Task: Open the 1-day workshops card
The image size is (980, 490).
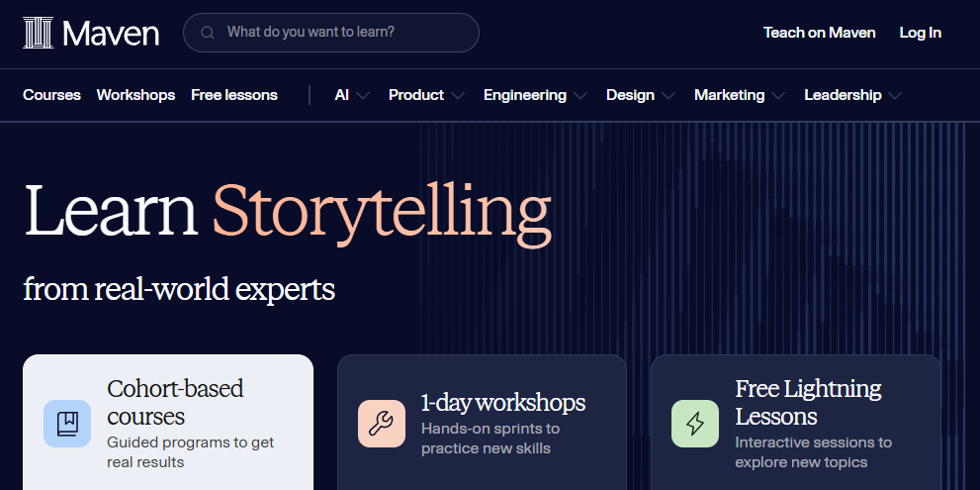Action: (x=482, y=423)
